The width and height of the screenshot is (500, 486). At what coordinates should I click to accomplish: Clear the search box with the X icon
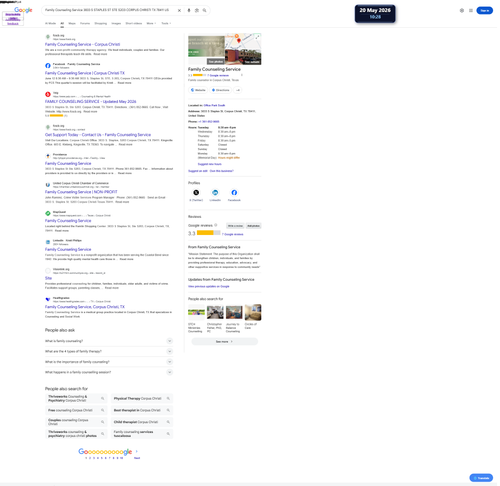pyautogui.click(x=179, y=11)
